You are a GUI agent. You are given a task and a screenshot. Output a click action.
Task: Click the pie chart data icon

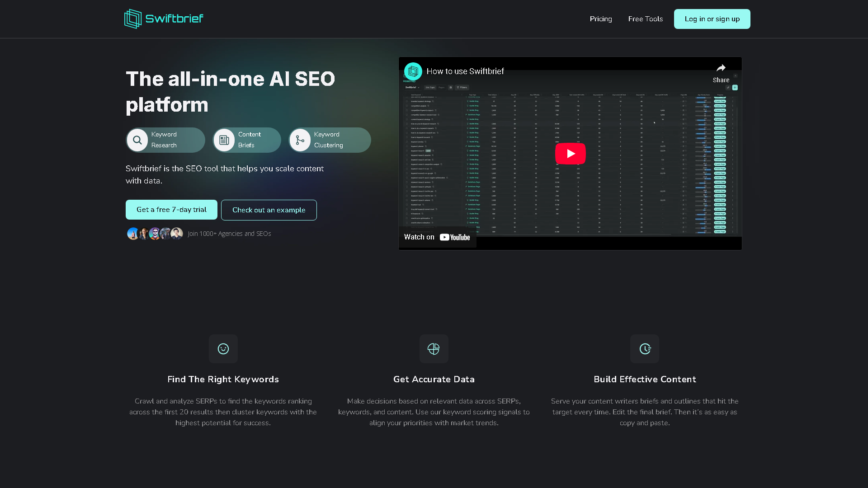click(x=434, y=349)
